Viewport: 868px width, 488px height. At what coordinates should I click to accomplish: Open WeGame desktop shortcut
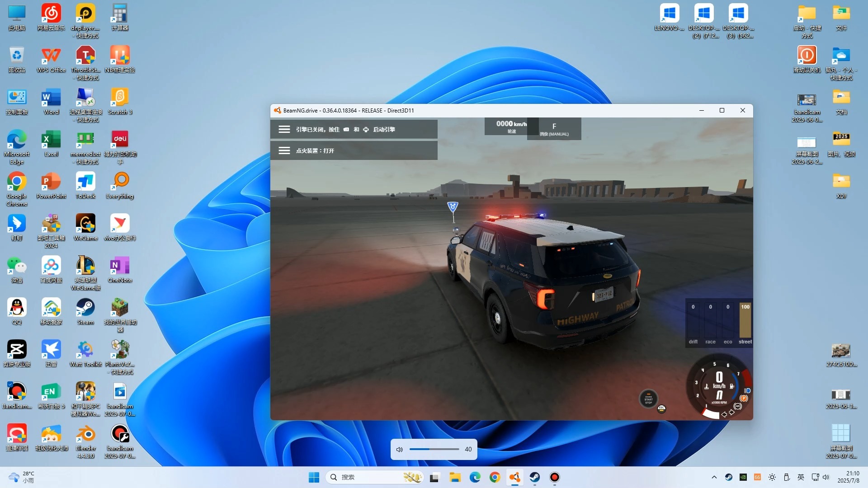click(x=85, y=228)
